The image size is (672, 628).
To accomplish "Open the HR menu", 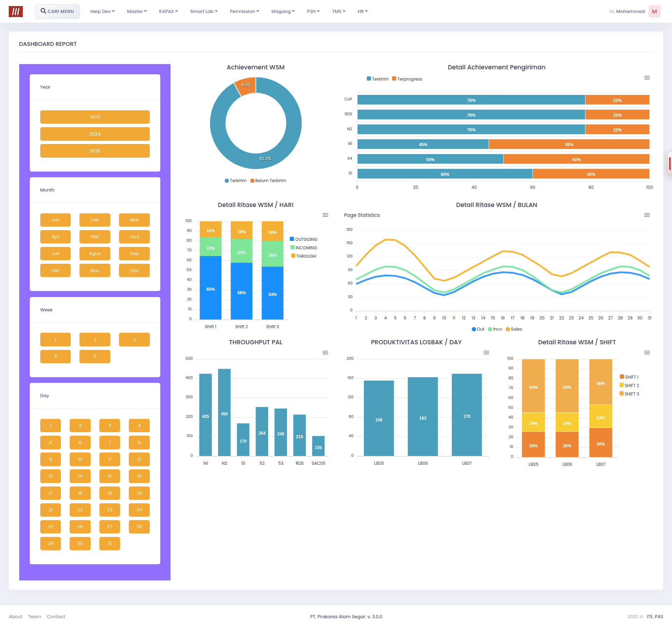I will [363, 12].
